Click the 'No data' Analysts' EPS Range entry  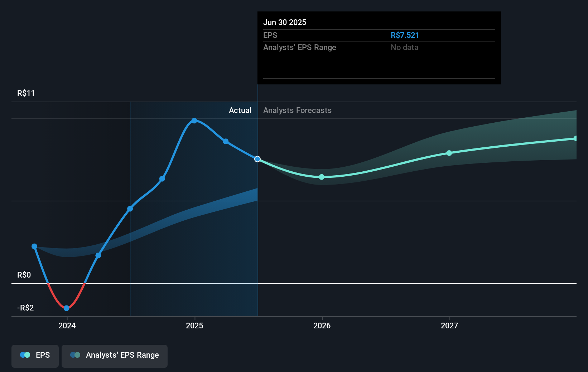tap(404, 47)
